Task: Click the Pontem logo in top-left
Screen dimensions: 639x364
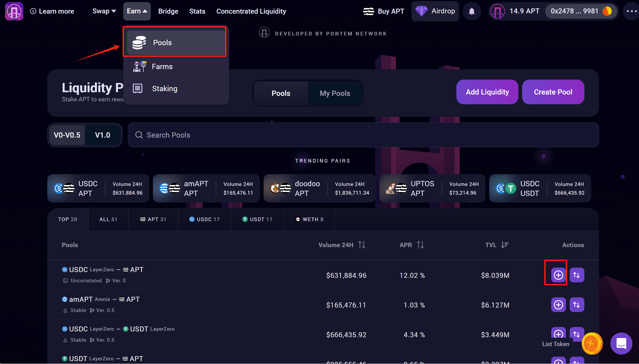Action: (x=14, y=11)
